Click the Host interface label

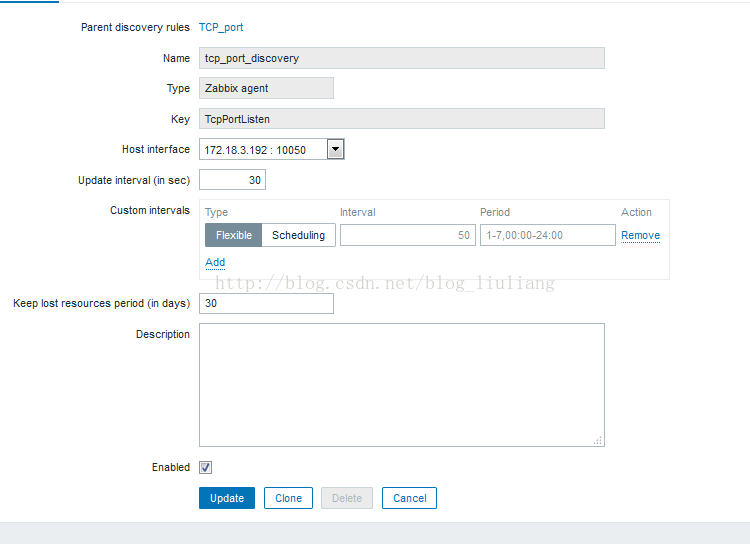pos(156,149)
